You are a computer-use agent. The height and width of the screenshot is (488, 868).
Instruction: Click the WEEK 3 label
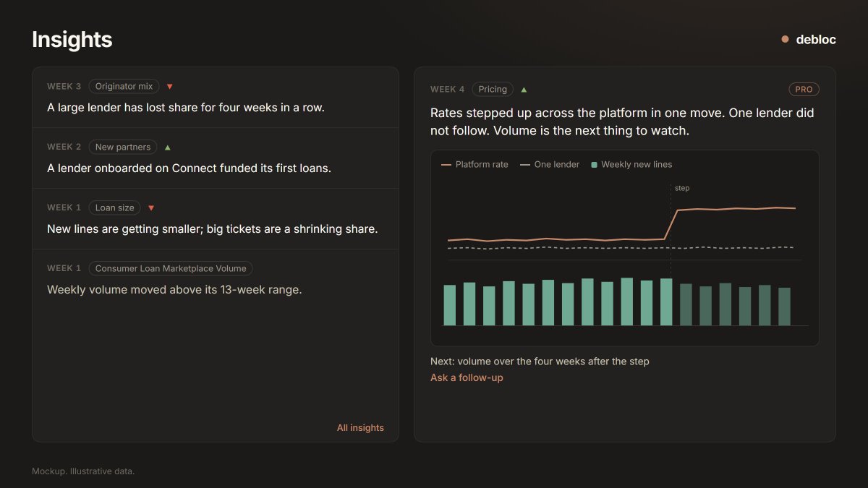pyautogui.click(x=64, y=87)
